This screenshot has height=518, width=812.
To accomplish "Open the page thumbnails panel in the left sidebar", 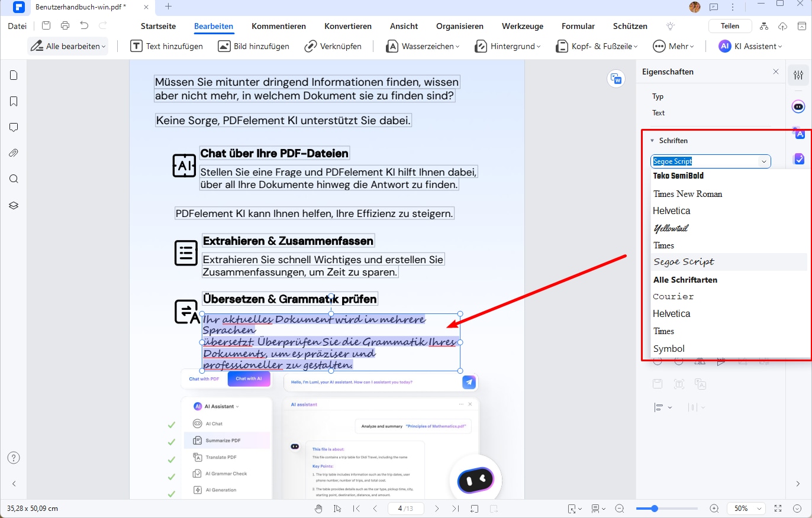I will (14, 76).
